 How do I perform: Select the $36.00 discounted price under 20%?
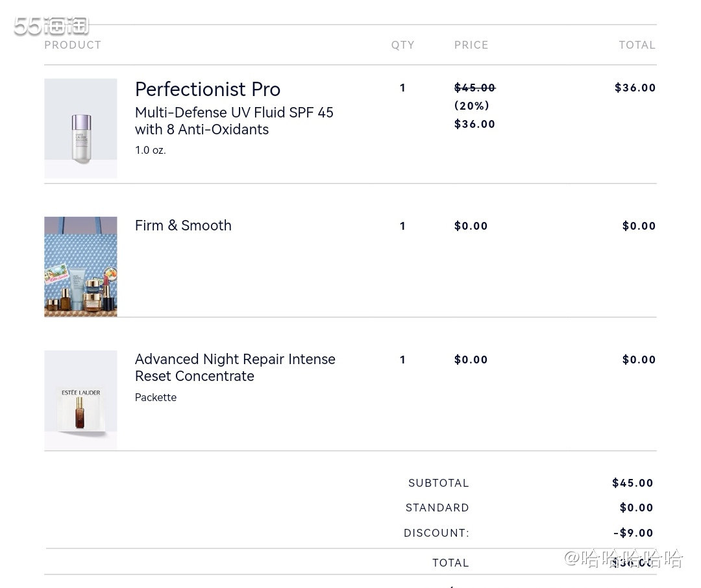474,125
